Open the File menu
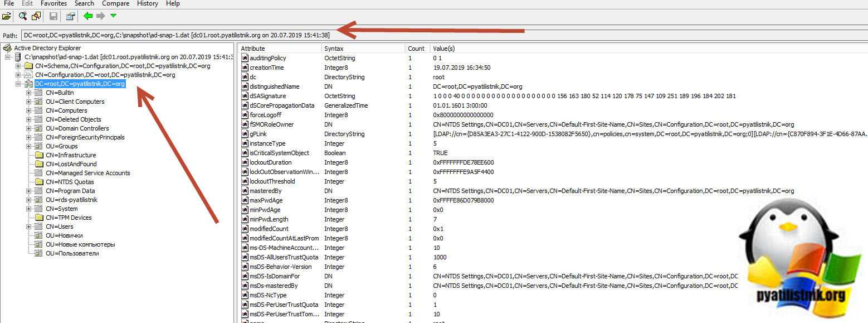The height and width of the screenshot is (323, 868). [8, 3]
